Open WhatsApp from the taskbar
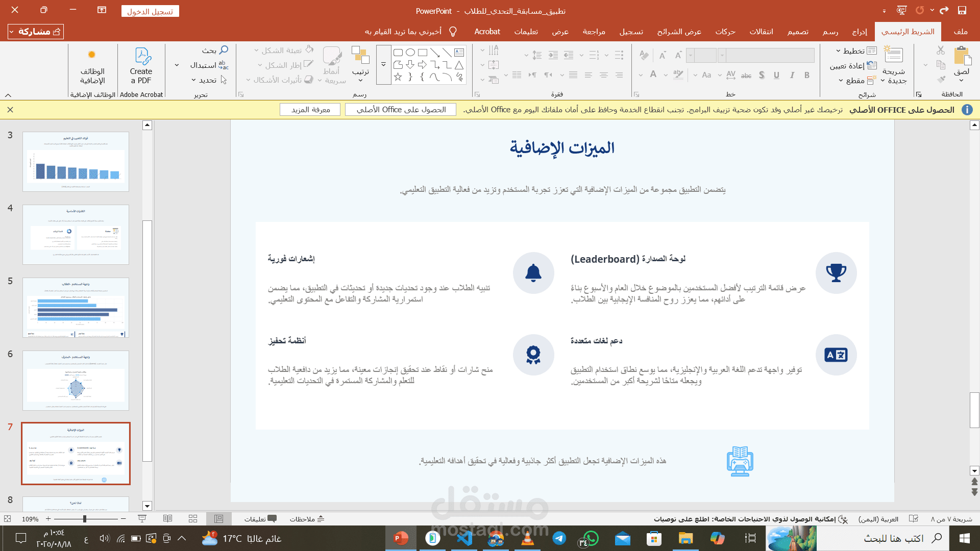Viewport: 980px width, 551px height. (x=591, y=538)
